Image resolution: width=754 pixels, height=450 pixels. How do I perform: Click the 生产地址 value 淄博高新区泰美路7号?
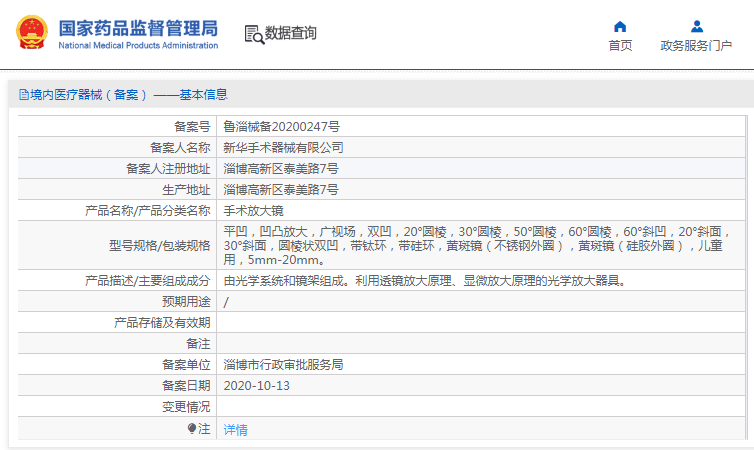281,190
